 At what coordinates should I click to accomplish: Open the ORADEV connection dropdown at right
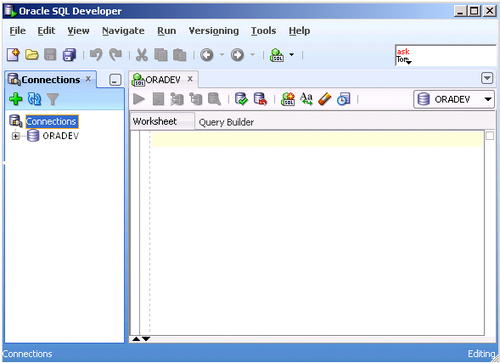[x=454, y=99]
